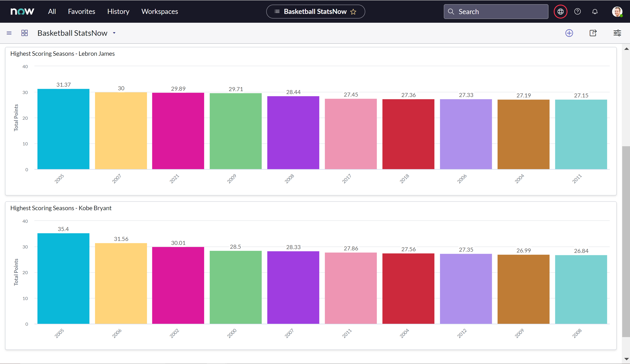Toggle the hamburger navigation menu
The image size is (630, 364).
pos(9,33)
